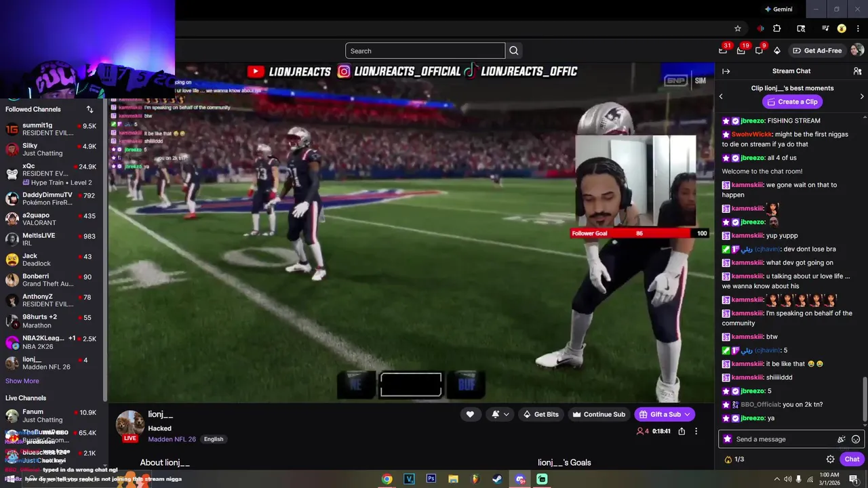Image resolution: width=868 pixels, height=488 pixels.
Task: Open the Chrome three-dot menu
Action: (858, 28)
